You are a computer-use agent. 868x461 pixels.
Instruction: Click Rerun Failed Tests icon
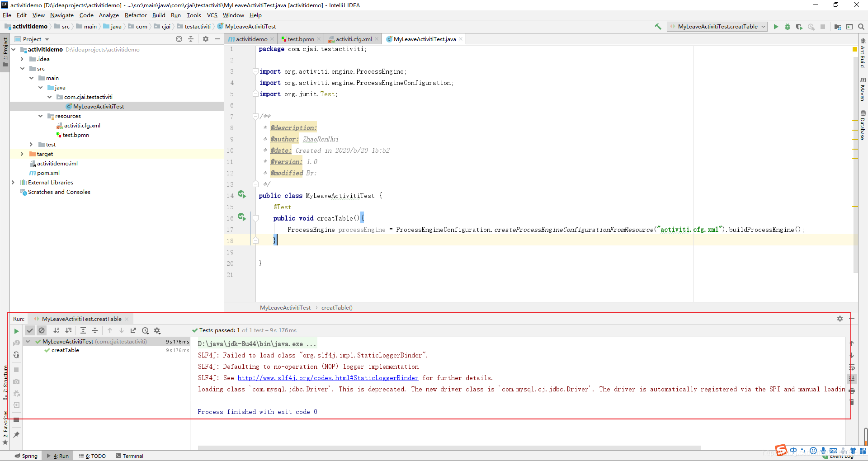point(16,343)
